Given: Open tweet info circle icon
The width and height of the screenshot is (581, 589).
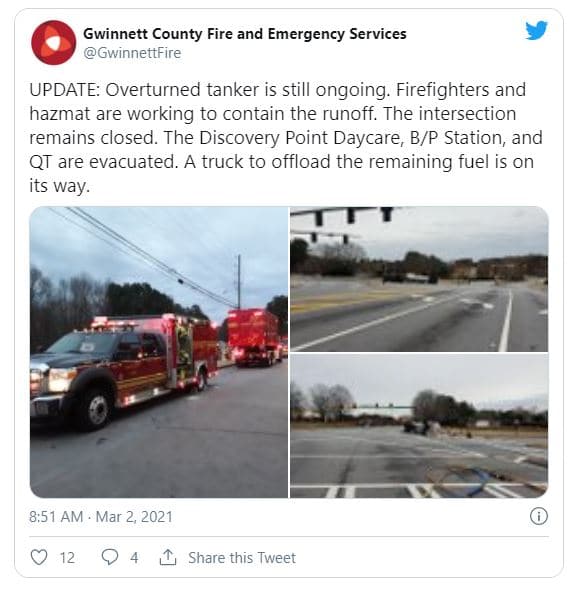Looking at the screenshot, I should point(539,516).
